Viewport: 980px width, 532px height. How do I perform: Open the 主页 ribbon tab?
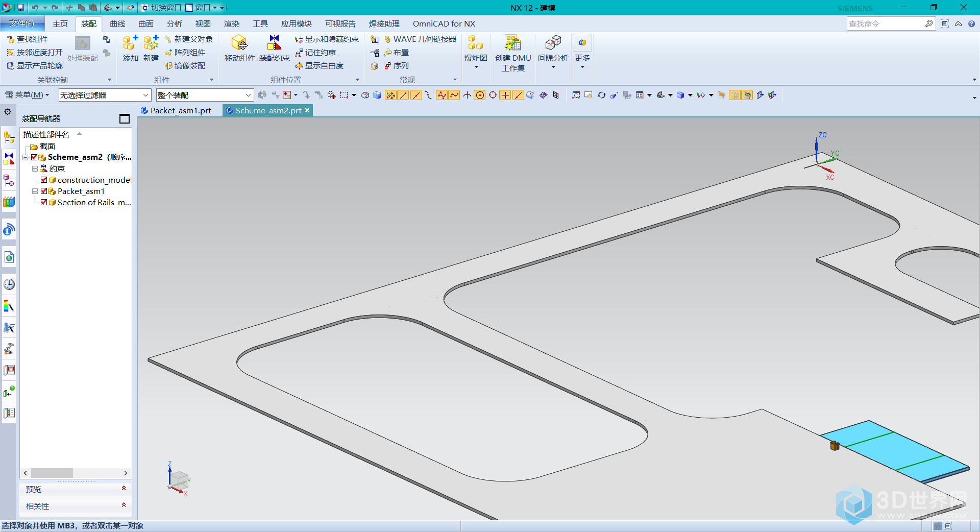coord(60,23)
